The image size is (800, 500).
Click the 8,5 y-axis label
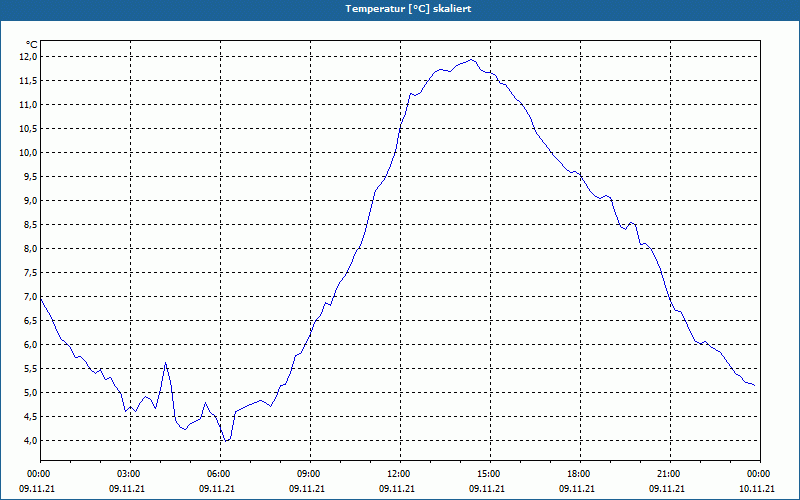[x=31, y=224]
